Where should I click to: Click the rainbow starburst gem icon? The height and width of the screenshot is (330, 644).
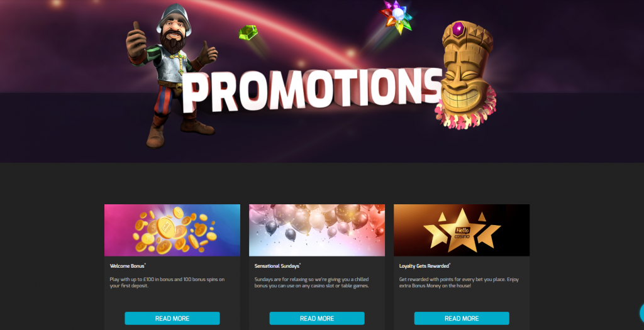point(396,16)
